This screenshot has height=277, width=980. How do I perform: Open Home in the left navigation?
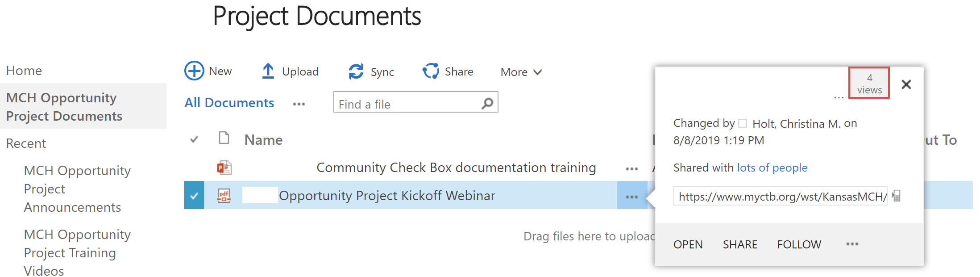click(x=24, y=71)
